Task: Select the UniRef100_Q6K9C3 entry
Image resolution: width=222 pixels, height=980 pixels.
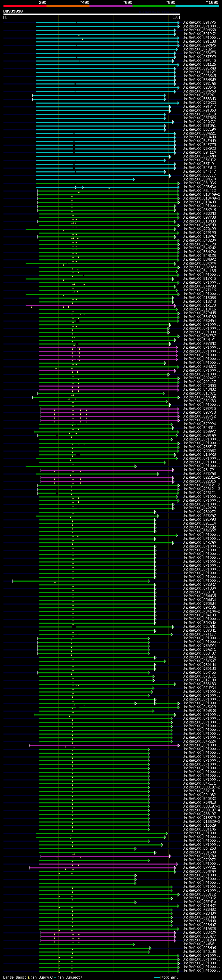Action: point(199,149)
